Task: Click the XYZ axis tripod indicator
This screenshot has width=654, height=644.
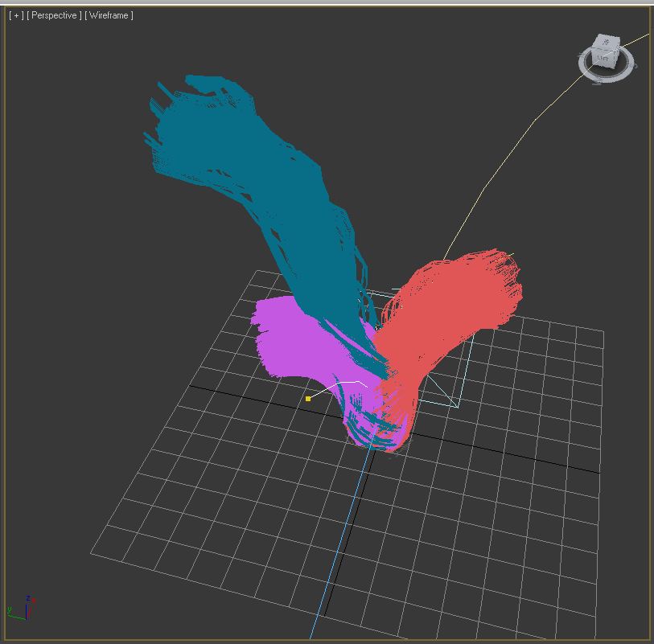Action: click(x=23, y=609)
